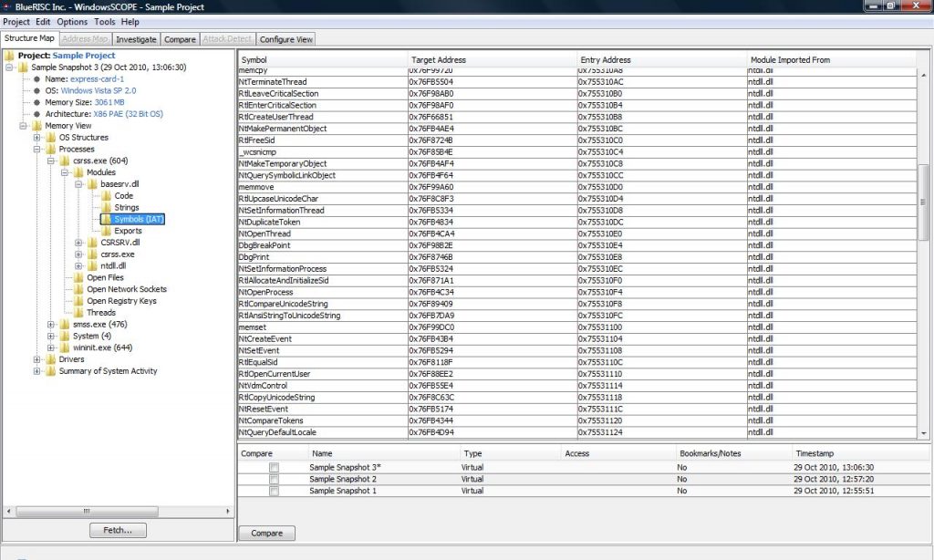Click the System (4) folder icon
The width and height of the screenshot is (934, 560).
pos(65,336)
